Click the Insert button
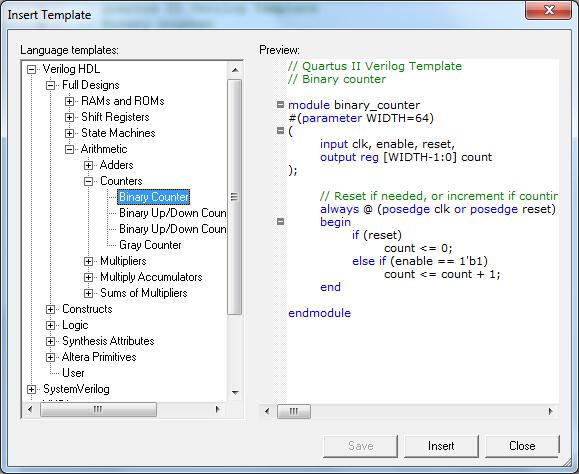The image size is (579, 474). click(x=441, y=446)
